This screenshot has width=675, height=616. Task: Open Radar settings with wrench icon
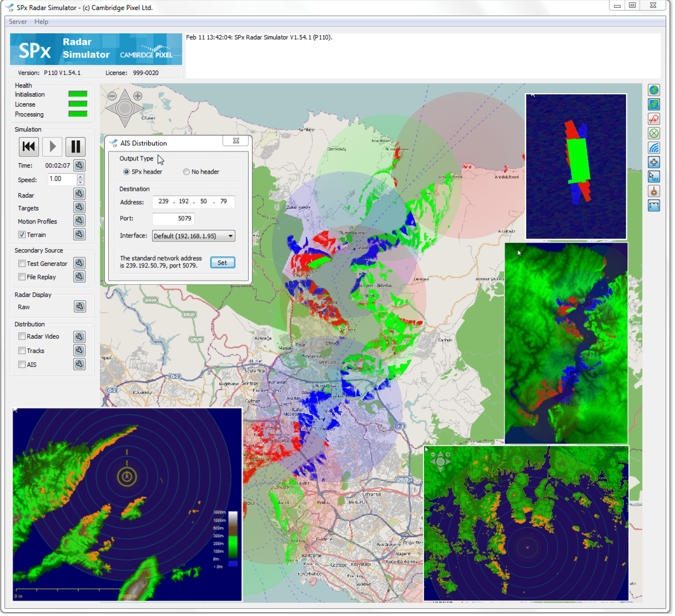pyautogui.click(x=79, y=194)
